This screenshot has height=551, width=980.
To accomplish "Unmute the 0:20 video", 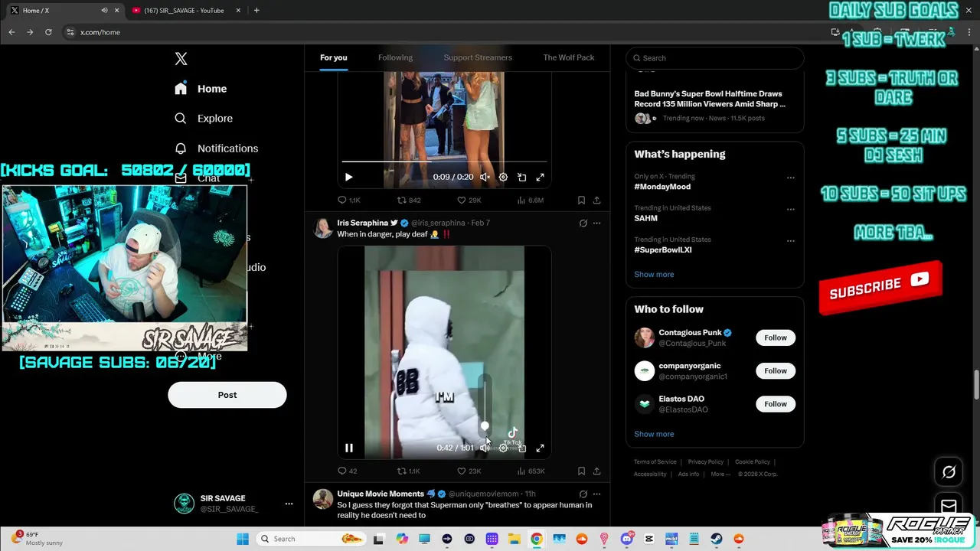I will (485, 177).
